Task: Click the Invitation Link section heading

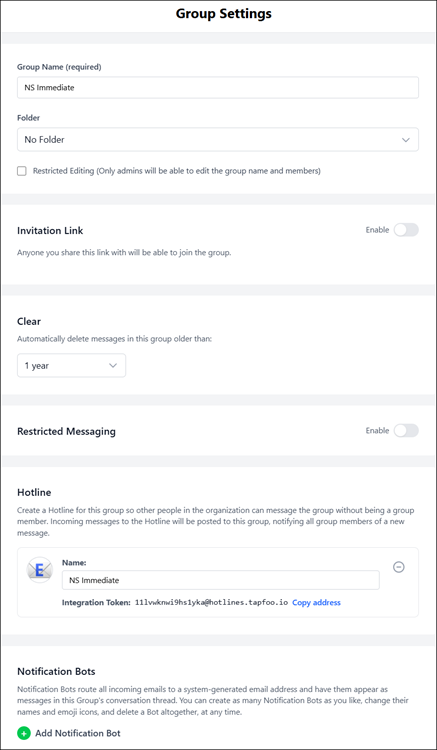Action: click(50, 231)
